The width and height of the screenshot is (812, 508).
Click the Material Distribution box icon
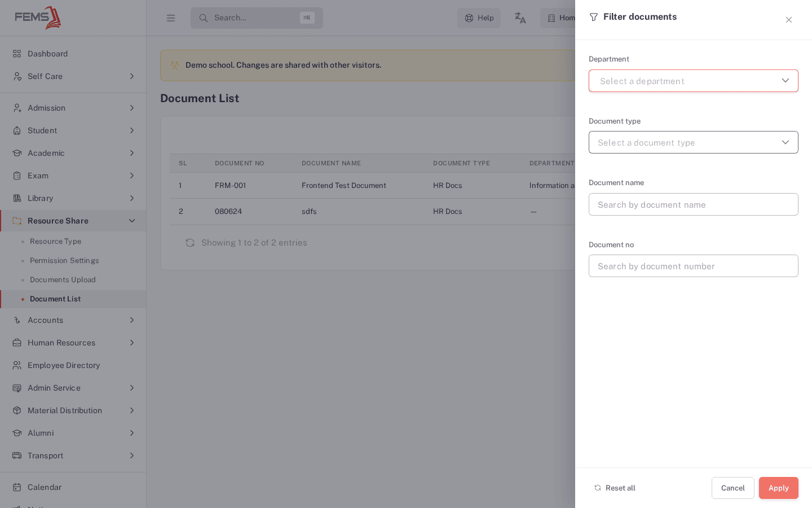17,410
